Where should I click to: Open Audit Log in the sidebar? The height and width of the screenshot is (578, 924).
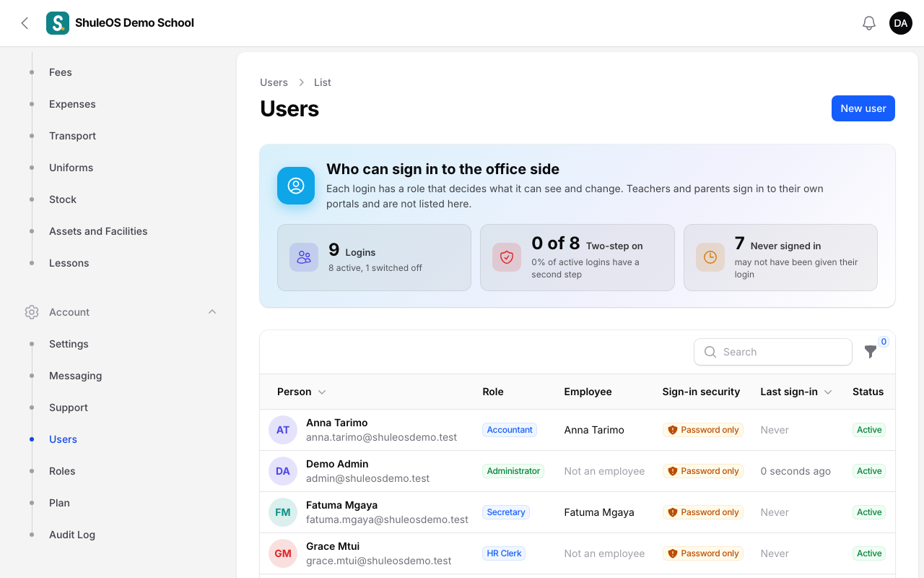coord(72,535)
